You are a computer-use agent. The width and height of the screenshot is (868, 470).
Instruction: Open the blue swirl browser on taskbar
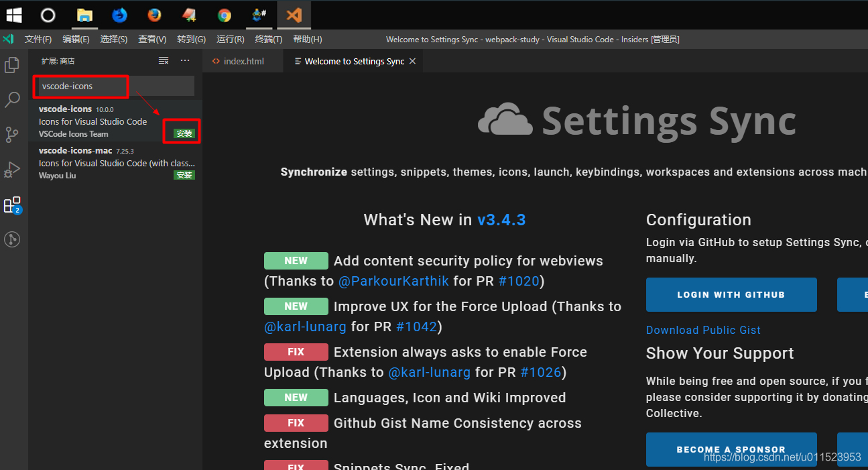(119, 15)
